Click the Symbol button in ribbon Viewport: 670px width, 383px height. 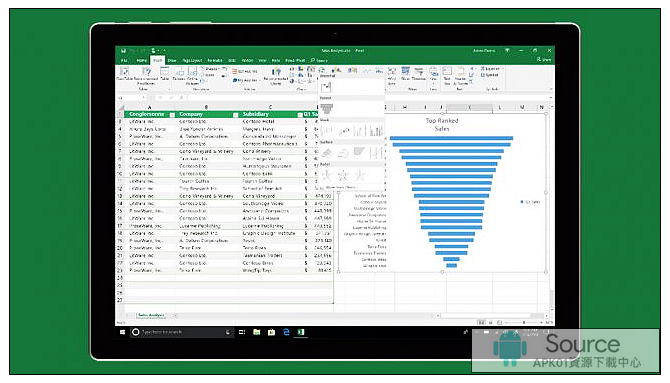coord(490,75)
